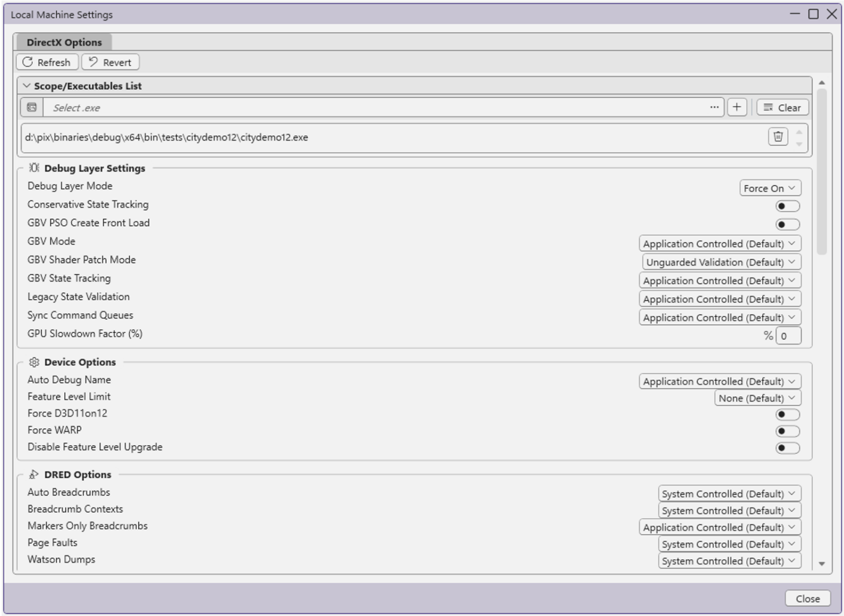Click the Close button
This screenshot has width=844, height=616.
click(x=807, y=598)
